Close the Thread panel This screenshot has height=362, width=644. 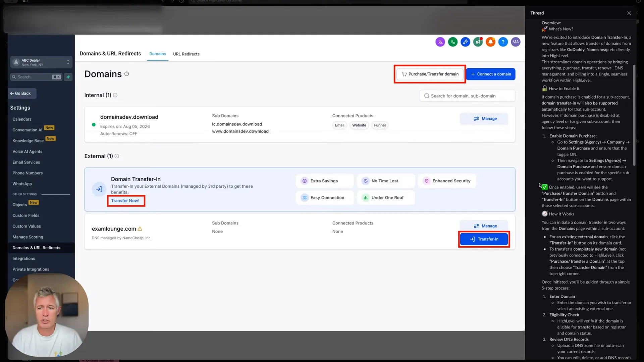pyautogui.click(x=629, y=13)
